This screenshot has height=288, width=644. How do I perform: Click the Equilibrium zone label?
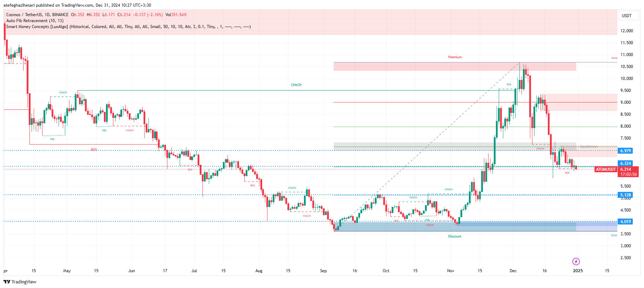click(x=589, y=147)
